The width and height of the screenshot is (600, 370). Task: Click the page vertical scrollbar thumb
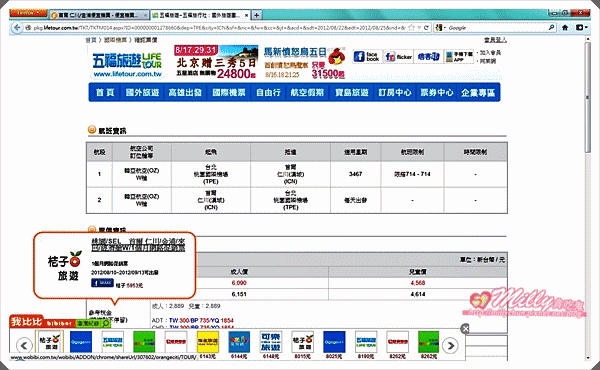[588, 99]
